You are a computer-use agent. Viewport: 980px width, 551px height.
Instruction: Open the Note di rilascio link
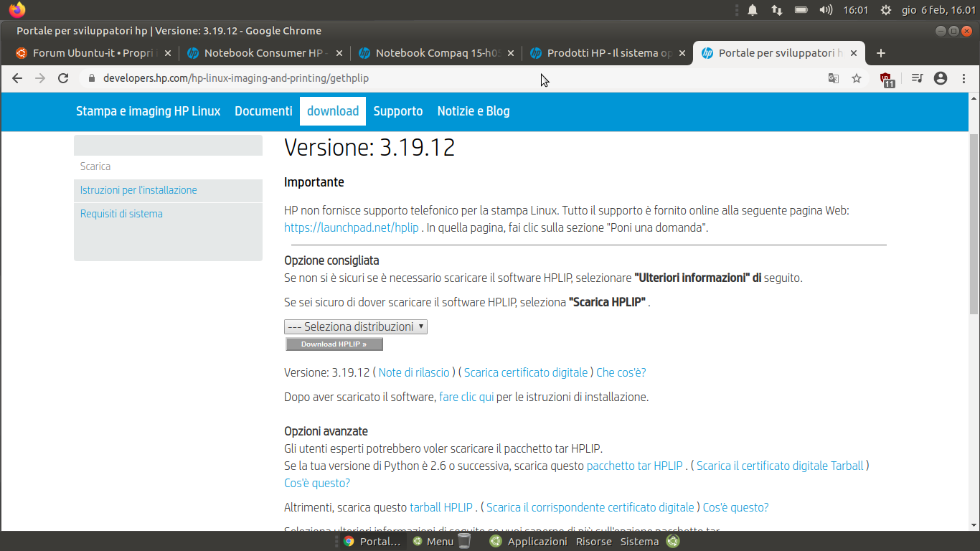(x=414, y=372)
